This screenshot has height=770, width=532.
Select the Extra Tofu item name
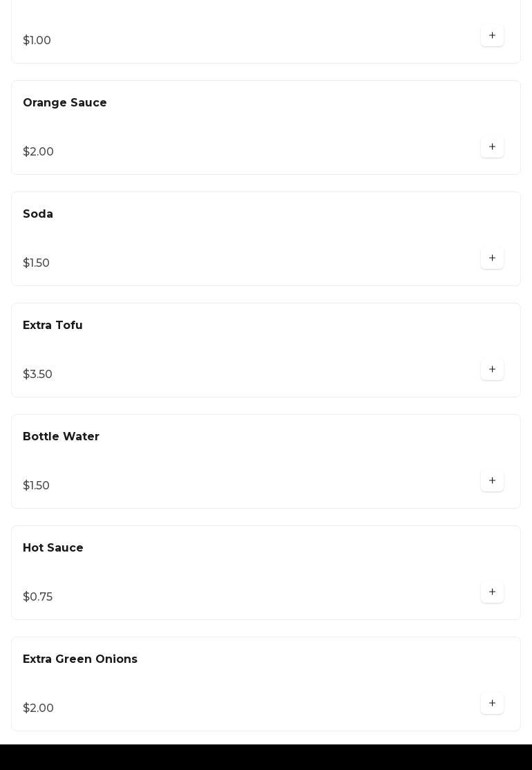53,326
